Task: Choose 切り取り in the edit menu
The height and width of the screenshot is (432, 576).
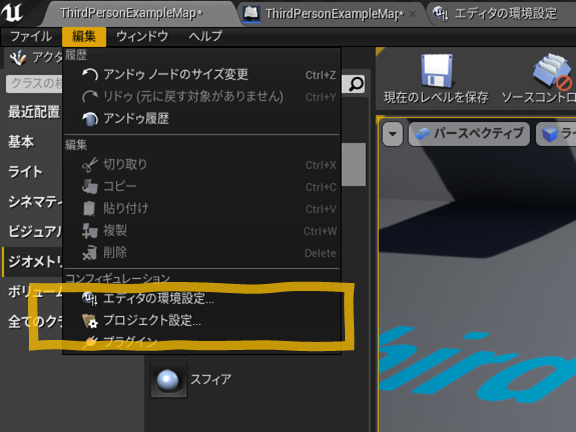Action: coord(202,165)
